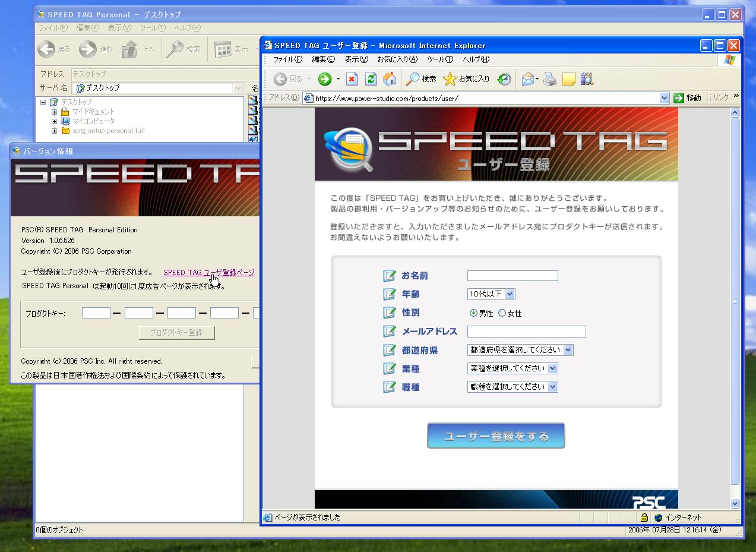756x552 pixels.
Task: Select the マイコンピュータ tree item
Action: 93,121
